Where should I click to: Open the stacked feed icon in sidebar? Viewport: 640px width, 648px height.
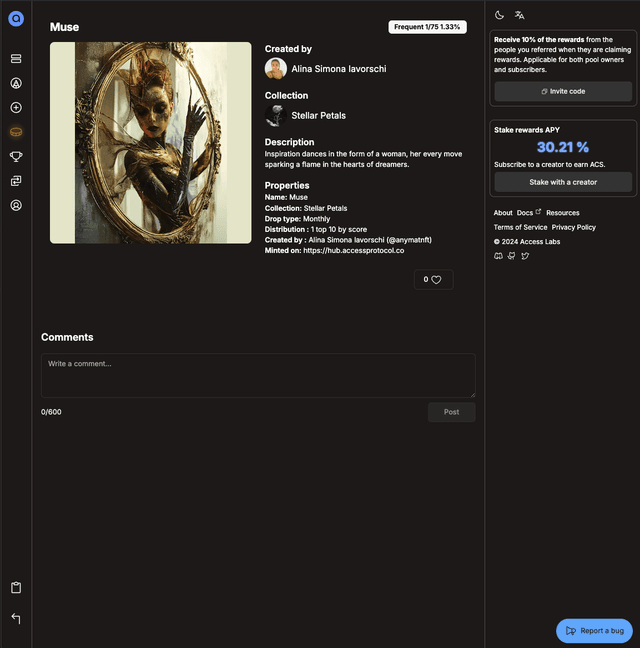click(16, 59)
